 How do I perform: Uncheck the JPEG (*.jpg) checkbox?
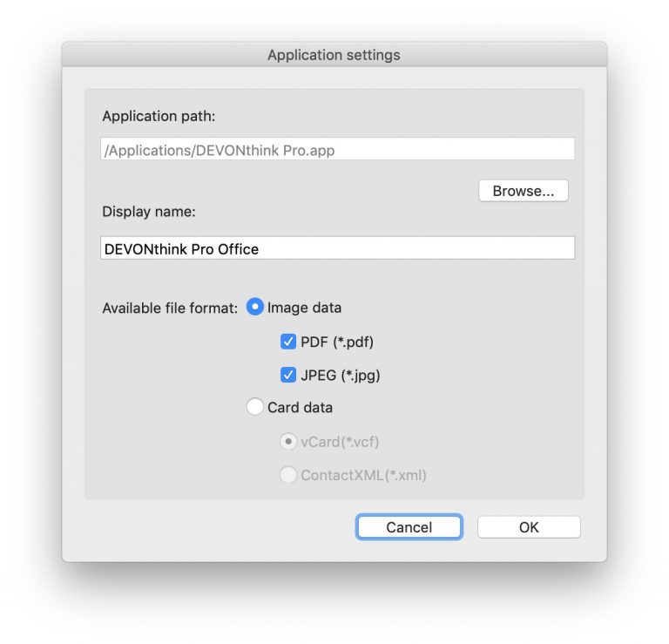288,375
